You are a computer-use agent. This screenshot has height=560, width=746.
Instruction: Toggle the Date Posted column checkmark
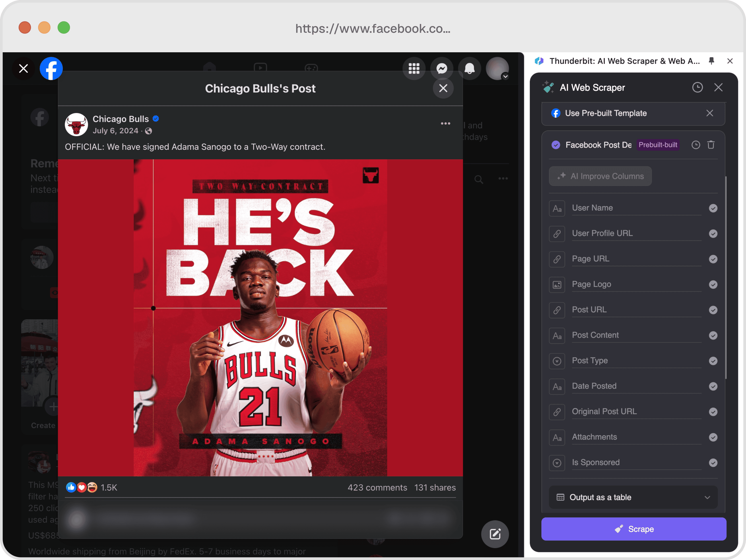pyautogui.click(x=713, y=386)
